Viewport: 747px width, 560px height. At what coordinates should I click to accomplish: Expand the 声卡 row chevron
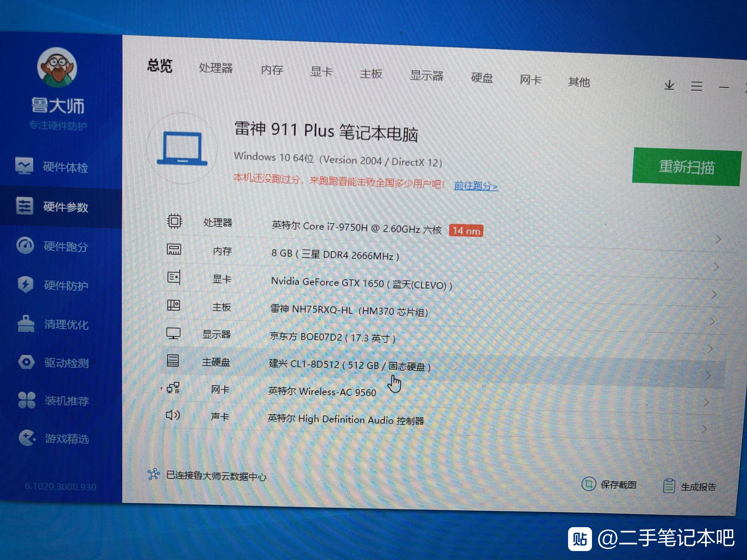(704, 429)
